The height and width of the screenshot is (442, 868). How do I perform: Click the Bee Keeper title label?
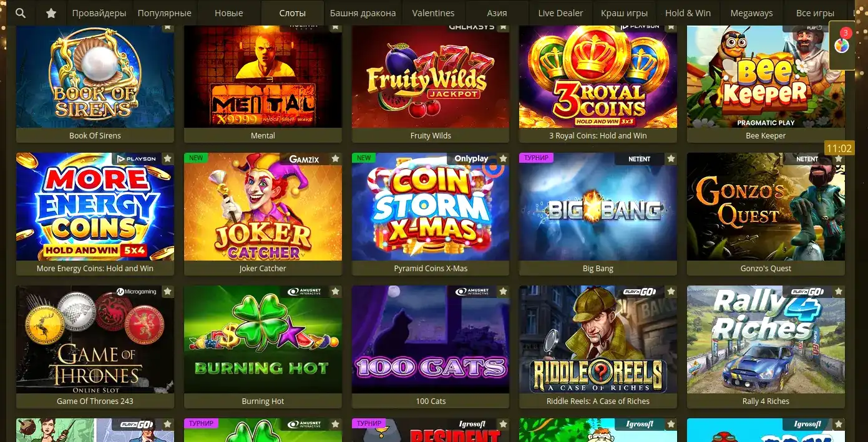(766, 135)
